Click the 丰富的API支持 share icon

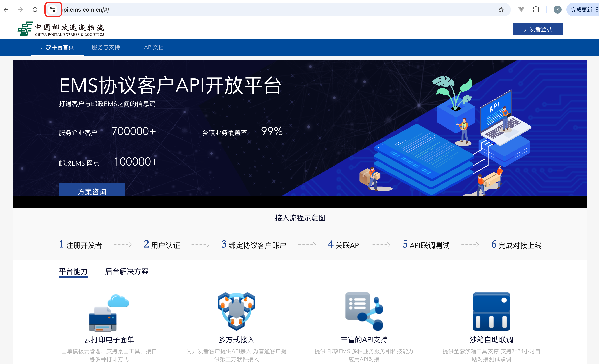364,311
